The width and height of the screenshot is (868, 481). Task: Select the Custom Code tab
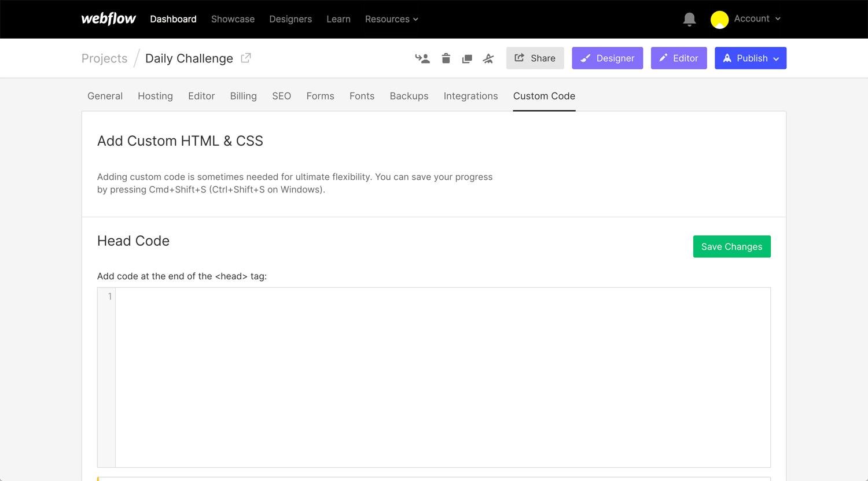click(x=544, y=96)
